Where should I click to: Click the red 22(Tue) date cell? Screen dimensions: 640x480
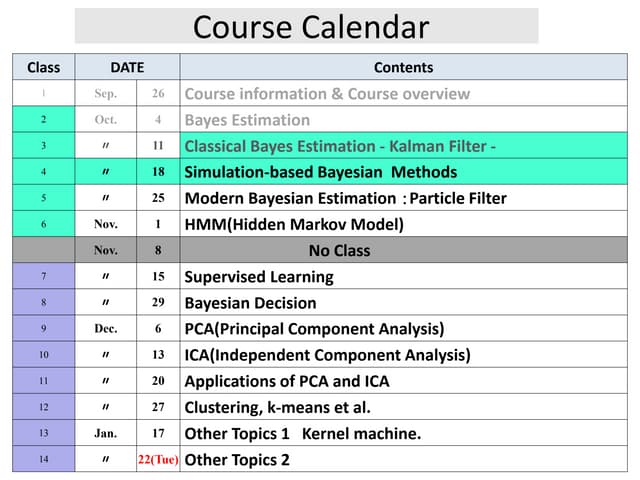tap(158, 460)
